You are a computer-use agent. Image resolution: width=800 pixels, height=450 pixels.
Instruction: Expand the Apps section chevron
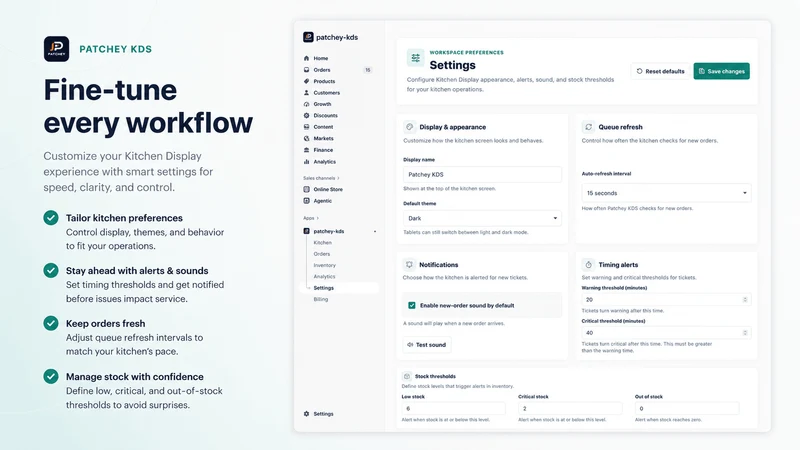pyautogui.click(x=318, y=218)
